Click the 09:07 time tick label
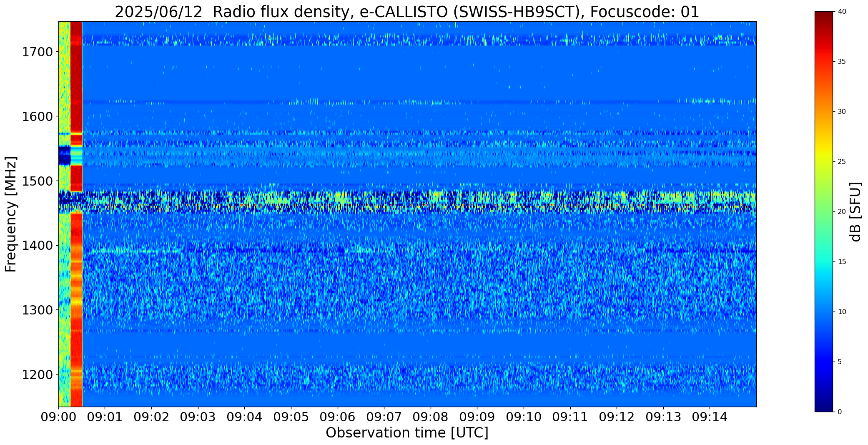Screen dimensions: 868x445 [x=384, y=417]
